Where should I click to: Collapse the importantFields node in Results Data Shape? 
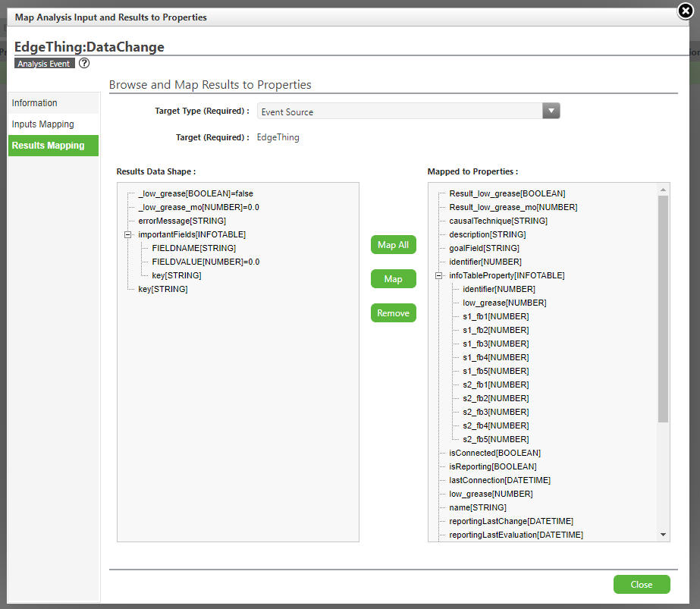coord(127,235)
